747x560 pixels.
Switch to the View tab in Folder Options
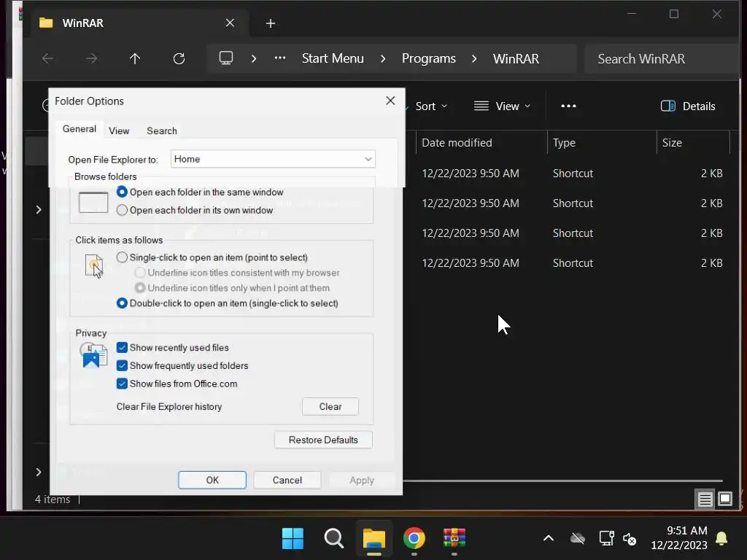(119, 131)
